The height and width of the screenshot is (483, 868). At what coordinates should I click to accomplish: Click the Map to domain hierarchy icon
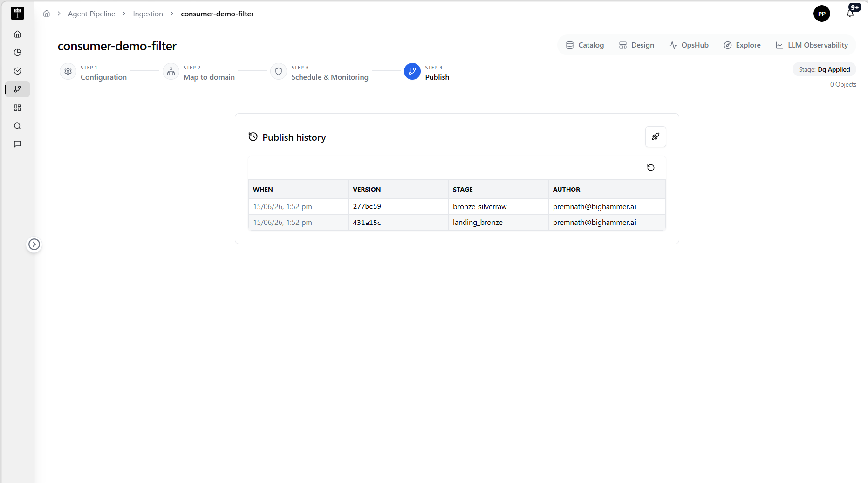coord(171,71)
